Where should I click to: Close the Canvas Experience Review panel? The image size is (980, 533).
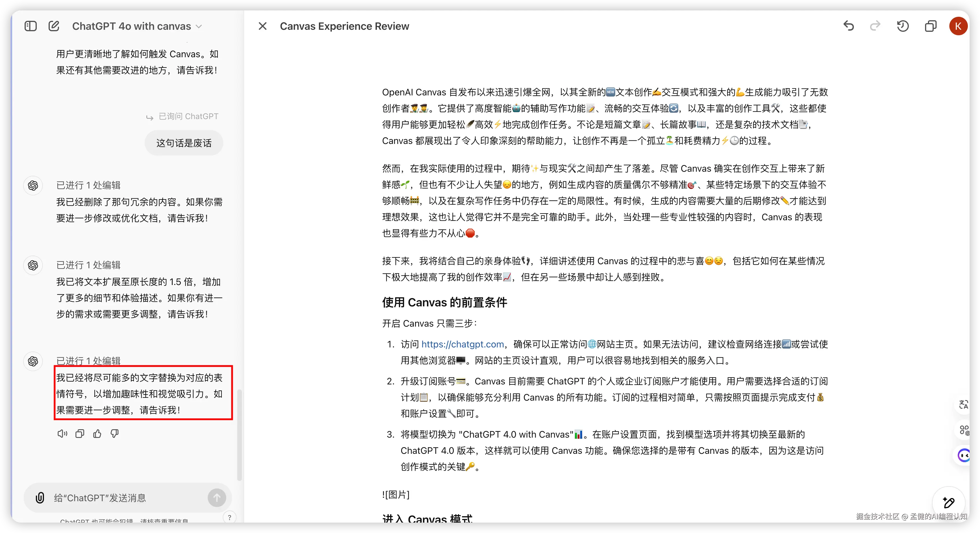point(263,26)
